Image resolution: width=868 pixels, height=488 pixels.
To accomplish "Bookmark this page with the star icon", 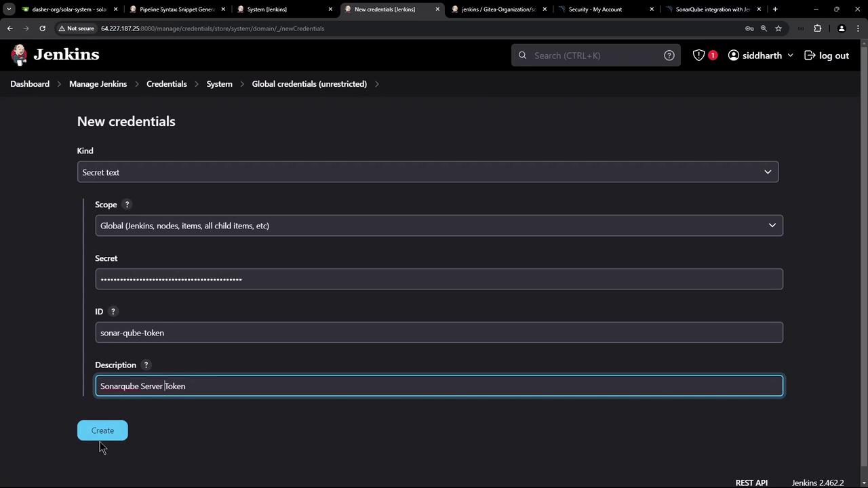I will coord(778,28).
